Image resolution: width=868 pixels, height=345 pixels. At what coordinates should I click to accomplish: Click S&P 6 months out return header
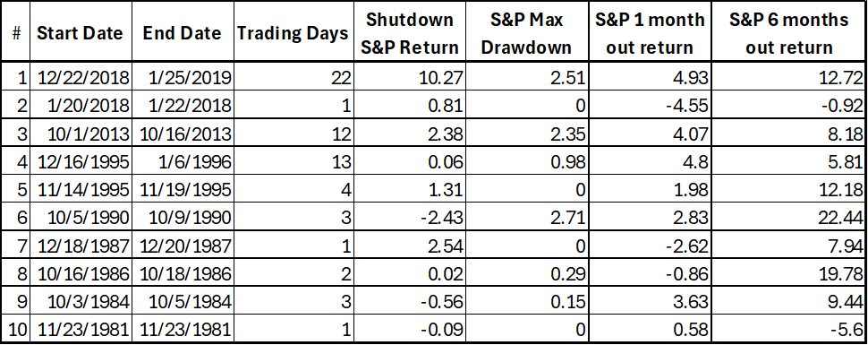(788, 32)
